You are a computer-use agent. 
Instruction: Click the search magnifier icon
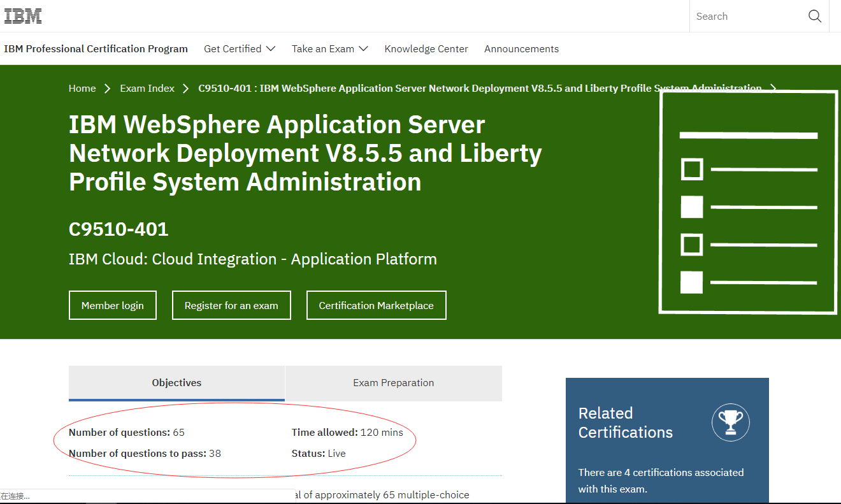(815, 17)
